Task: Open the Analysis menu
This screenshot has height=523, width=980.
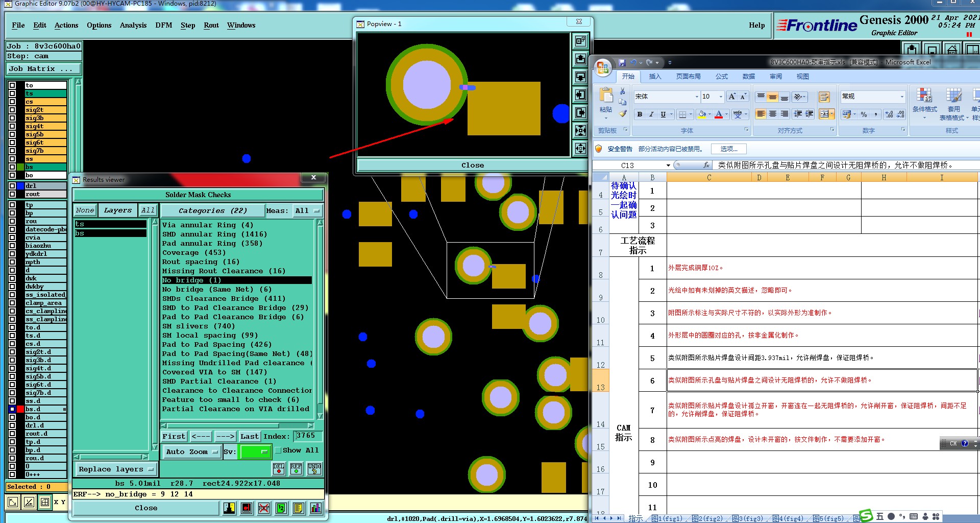Action: [133, 25]
